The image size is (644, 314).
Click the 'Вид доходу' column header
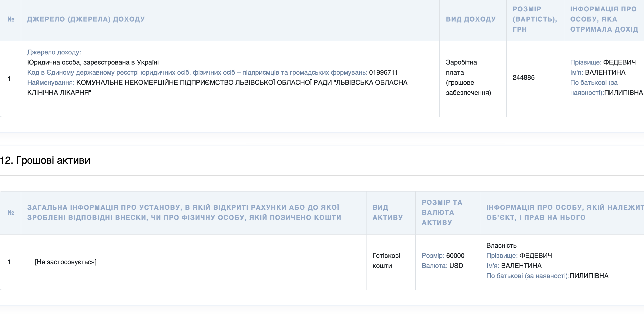(471, 19)
